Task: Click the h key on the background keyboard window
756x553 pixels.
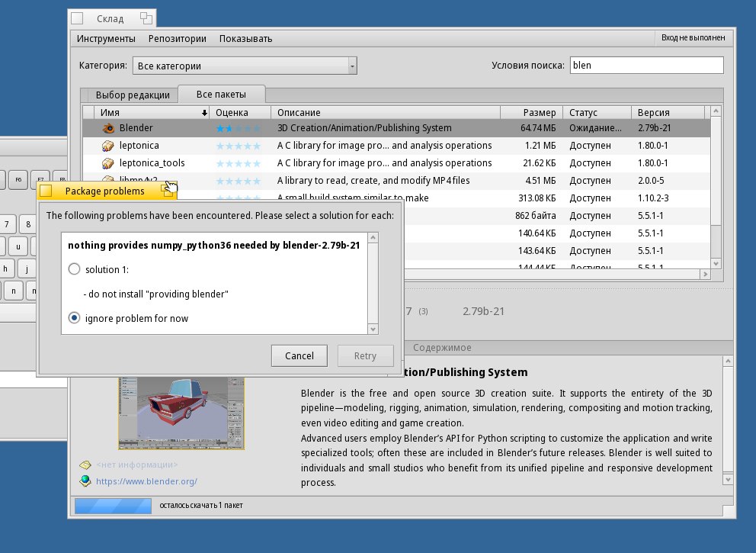Action: point(5,268)
